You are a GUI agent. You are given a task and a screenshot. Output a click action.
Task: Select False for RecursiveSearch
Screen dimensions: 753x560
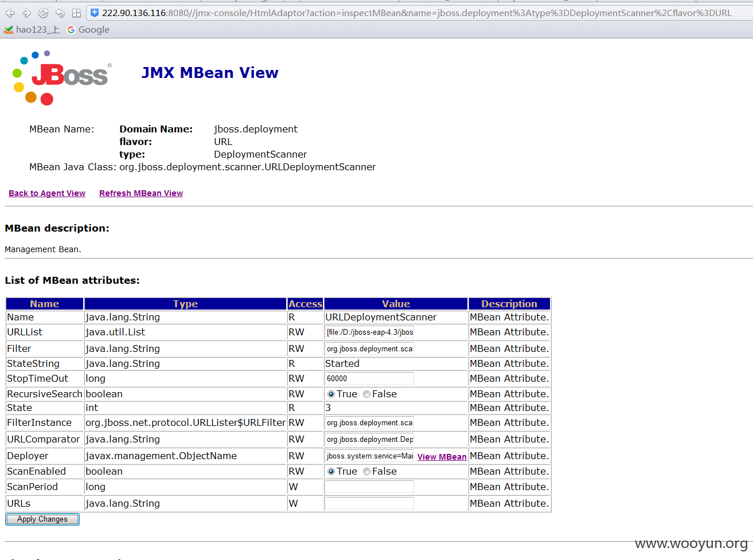tap(366, 394)
